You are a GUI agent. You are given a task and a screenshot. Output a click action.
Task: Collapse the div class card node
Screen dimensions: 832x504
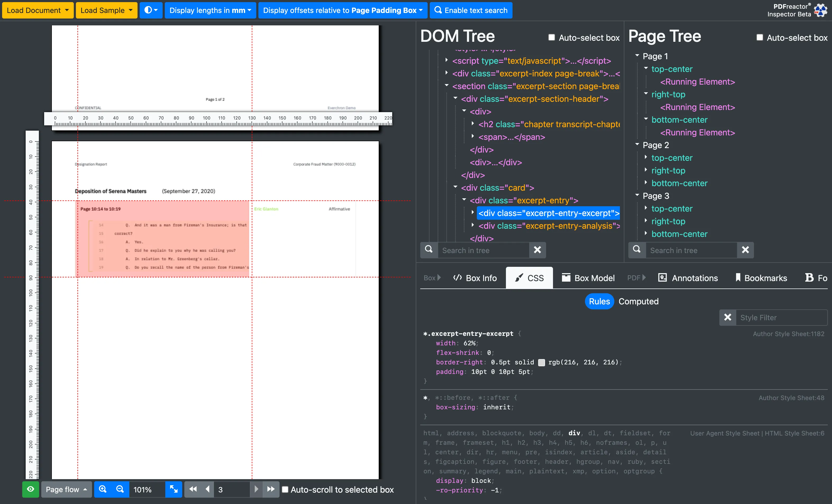click(x=455, y=187)
